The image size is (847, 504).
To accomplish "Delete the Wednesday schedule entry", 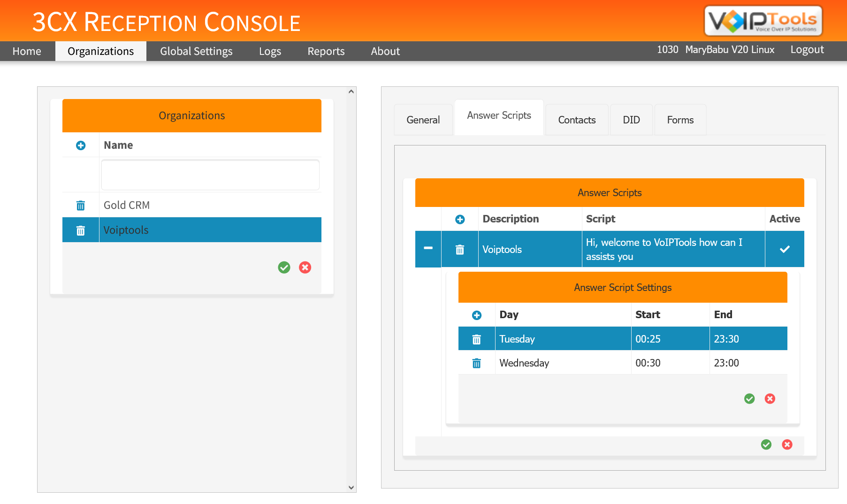I will [477, 363].
